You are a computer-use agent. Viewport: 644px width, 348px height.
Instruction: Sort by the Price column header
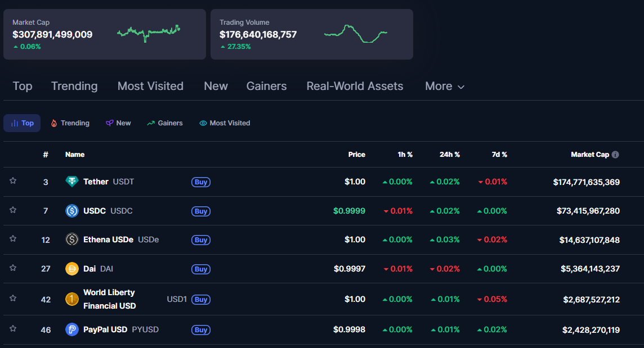356,155
